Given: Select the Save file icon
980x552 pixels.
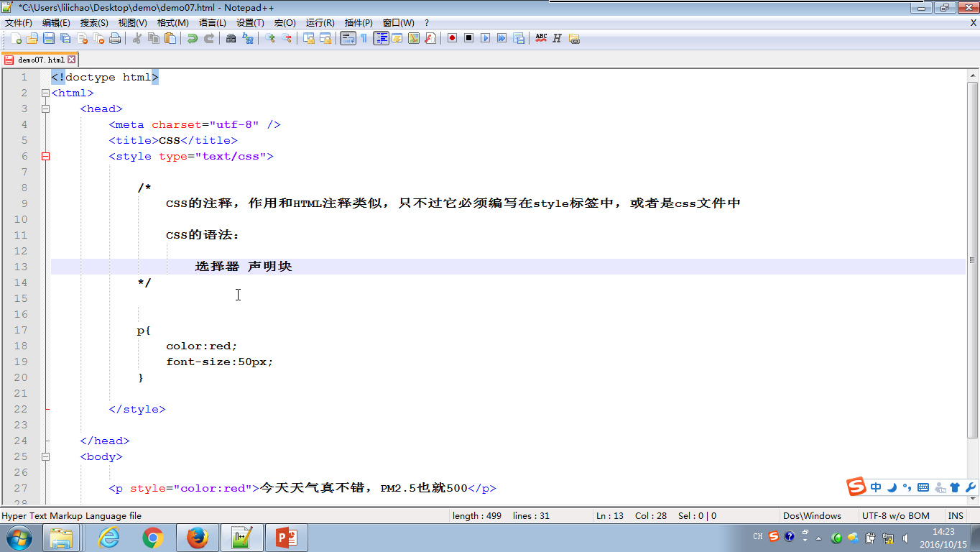Looking at the screenshot, I should pyautogui.click(x=48, y=38).
